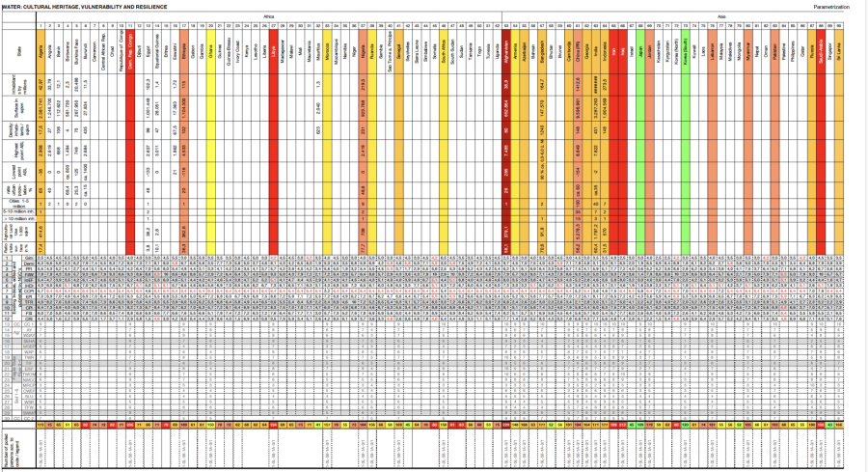This screenshot has width=868, height=472.
Task: Click the Libya country header cell
Action: coord(274,47)
